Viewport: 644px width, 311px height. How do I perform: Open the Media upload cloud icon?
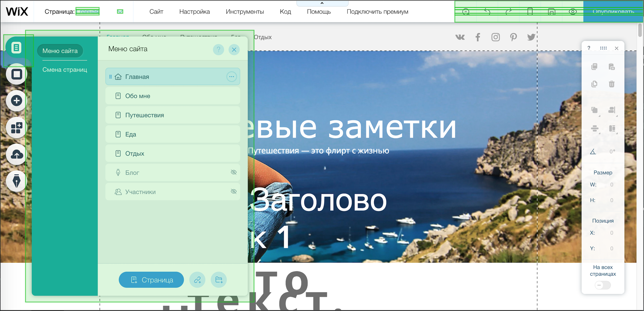[x=16, y=154]
